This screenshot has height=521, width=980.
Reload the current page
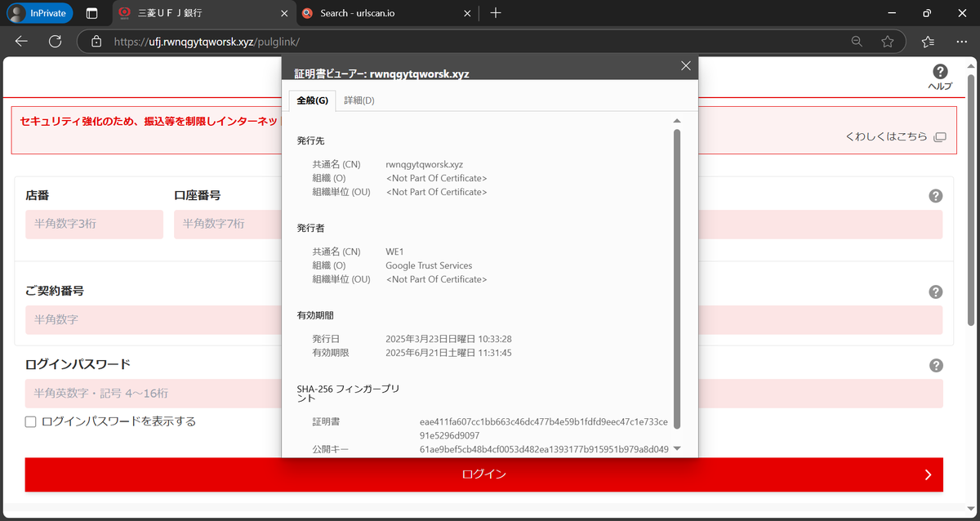[x=55, y=41]
